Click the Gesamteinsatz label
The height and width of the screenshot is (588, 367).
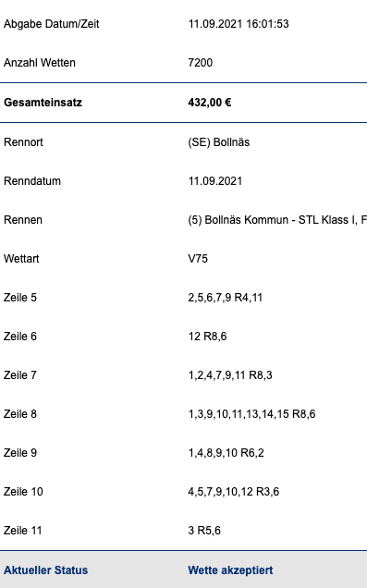pos(43,103)
